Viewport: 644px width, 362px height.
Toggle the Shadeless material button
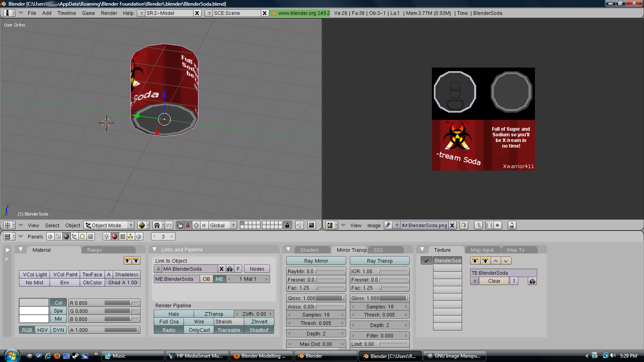coord(126,274)
